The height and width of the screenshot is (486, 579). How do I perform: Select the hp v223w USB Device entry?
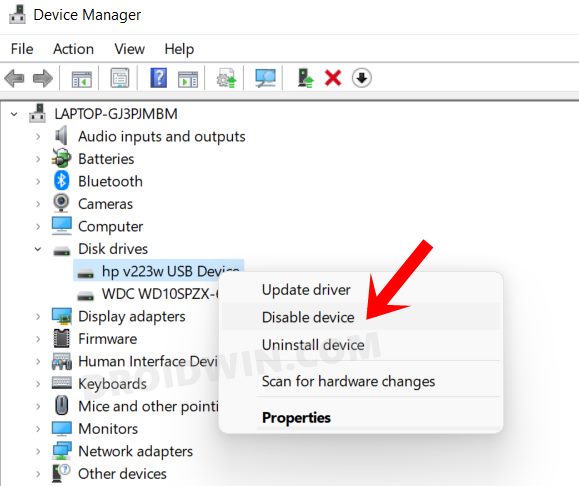tap(158, 271)
